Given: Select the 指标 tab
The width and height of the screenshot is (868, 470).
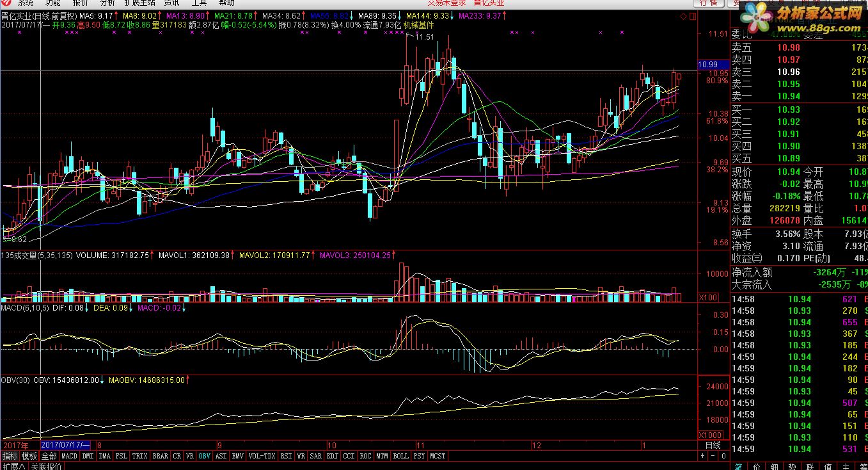Looking at the screenshot, I should pyautogui.click(x=10, y=456).
